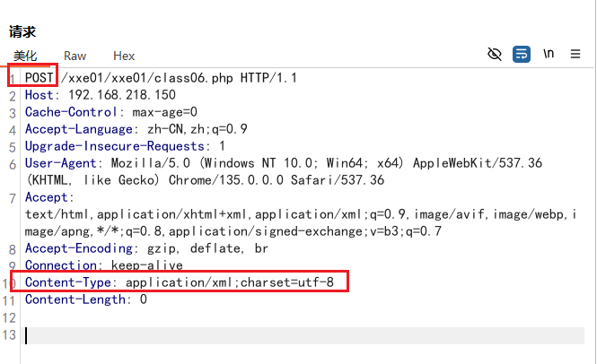Click the Accept-Encoding header line
Image resolution: width=597 pixels, height=364 pixels.
(x=146, y=248)
